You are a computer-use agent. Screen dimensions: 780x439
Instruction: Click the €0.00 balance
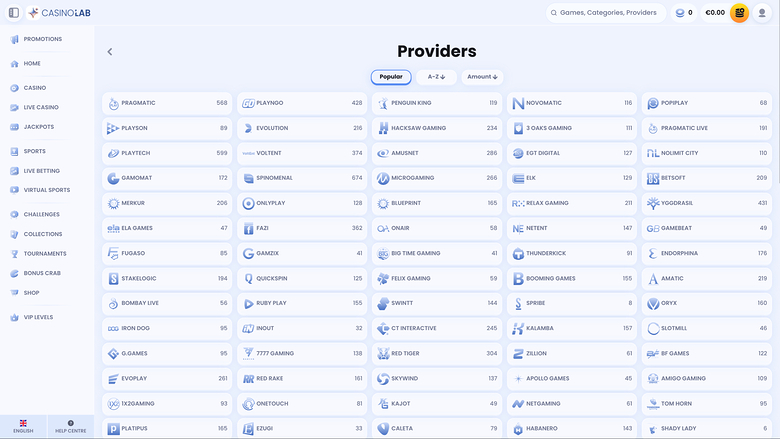tap(714, 13)
